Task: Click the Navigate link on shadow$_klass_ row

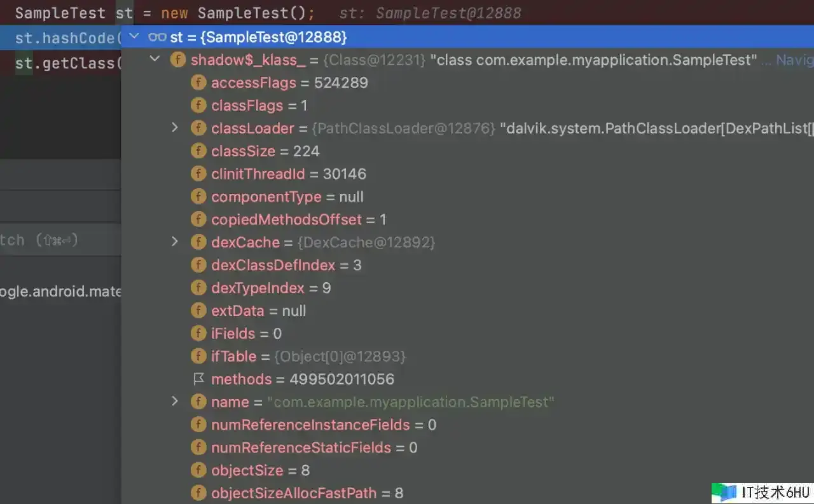Action: pos(794,60)
